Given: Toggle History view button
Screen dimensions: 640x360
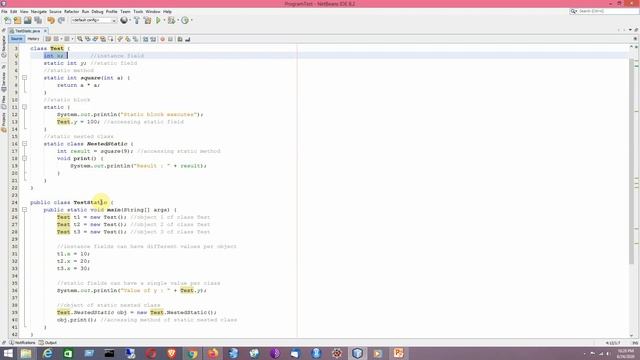Looking at the screenshot, I should coord(33,39).
